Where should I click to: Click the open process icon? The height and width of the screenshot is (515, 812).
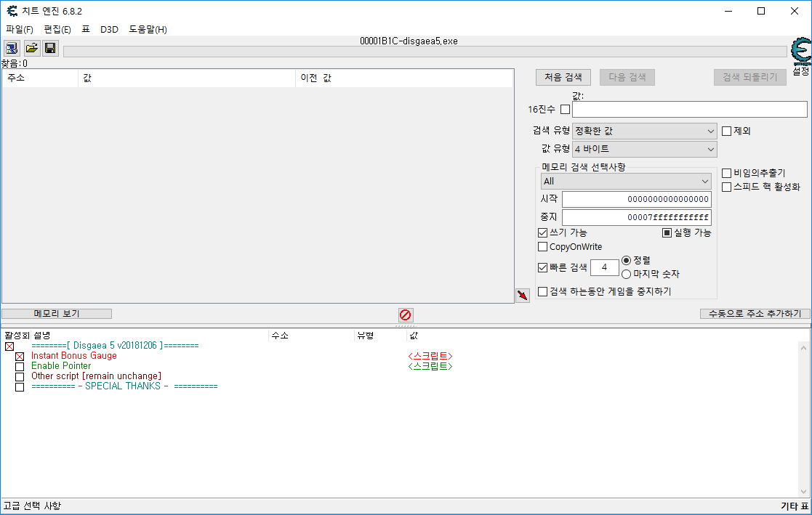point(12,49)
